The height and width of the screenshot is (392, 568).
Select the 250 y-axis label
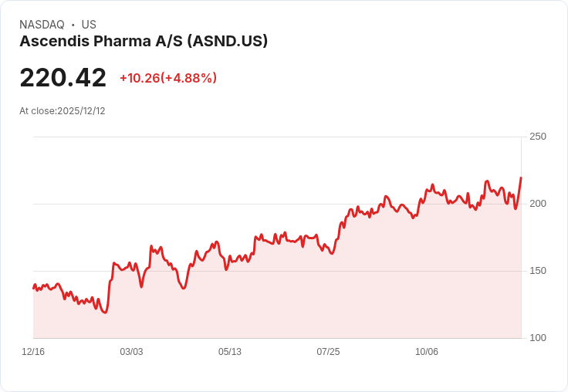[537, 137]
